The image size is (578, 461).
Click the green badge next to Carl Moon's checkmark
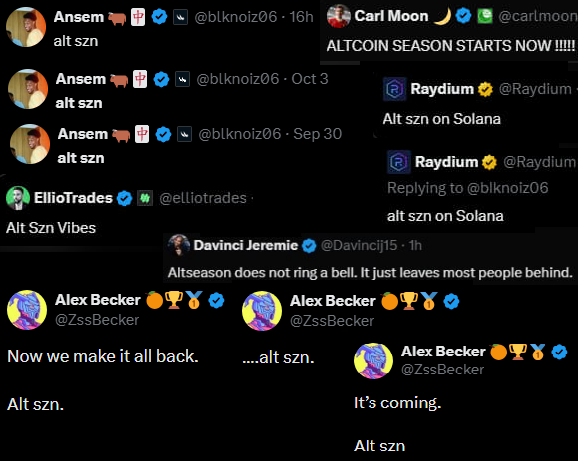485,16
